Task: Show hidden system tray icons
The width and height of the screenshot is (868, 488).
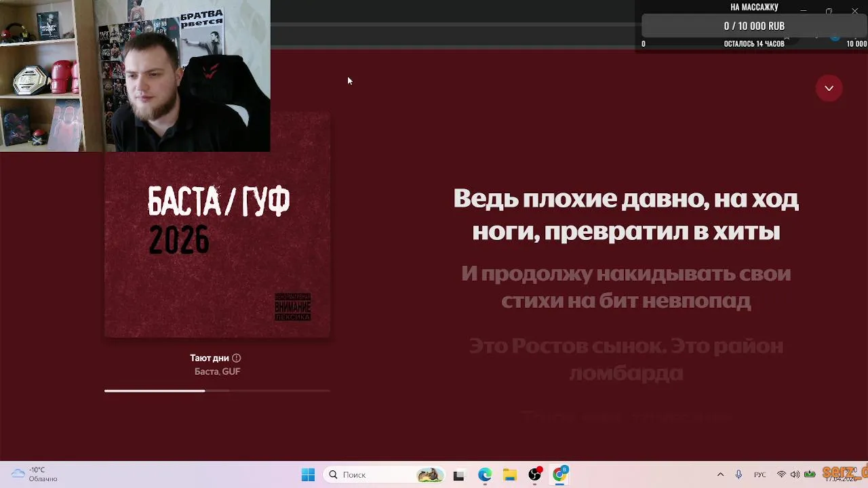Action: click(x=720, y=474)
